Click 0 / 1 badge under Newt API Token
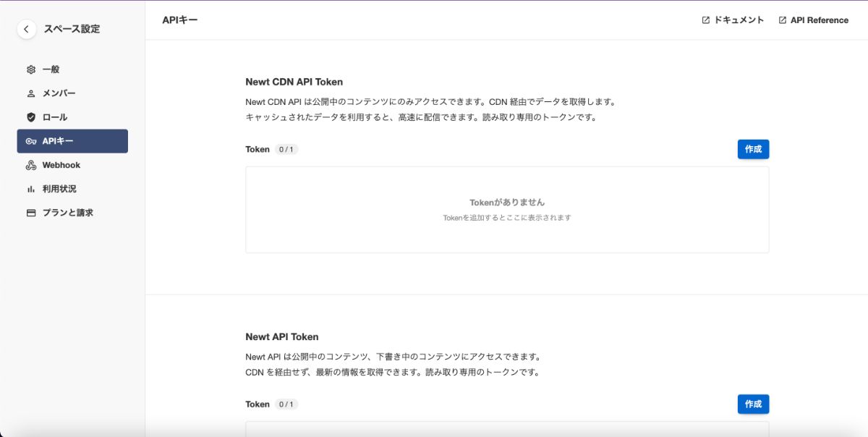Screen dimensions: 868x437 click(286, 404)
